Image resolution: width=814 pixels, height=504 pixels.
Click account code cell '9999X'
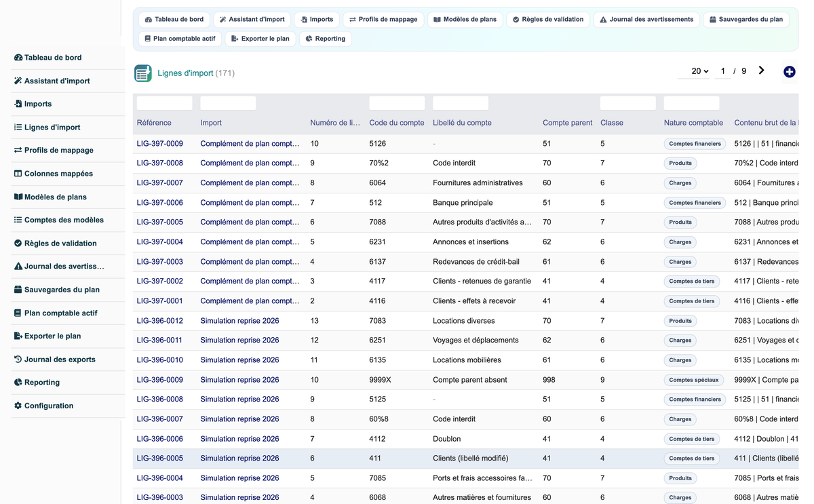[x=380, y=380]
